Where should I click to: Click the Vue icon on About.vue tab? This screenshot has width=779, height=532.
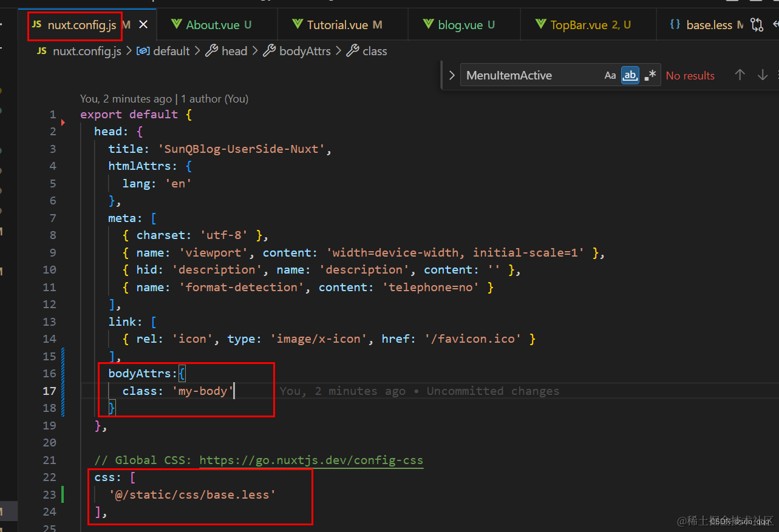pyautogui.click(x=177, y=24)
